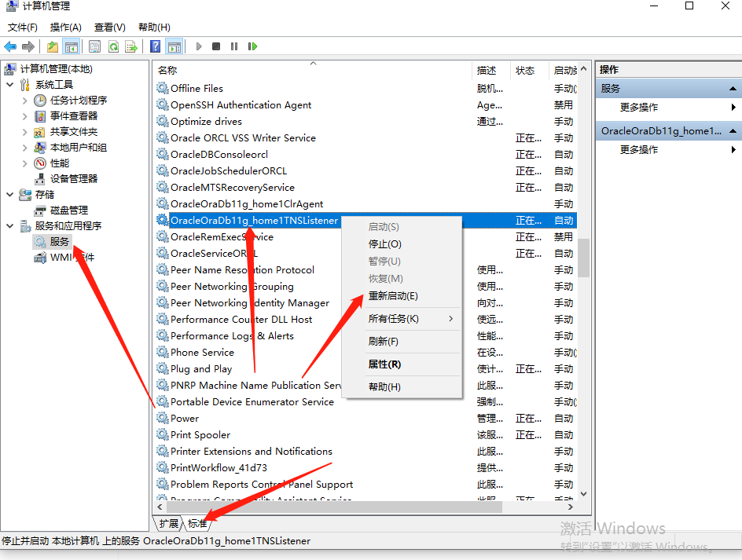
Task: Click the Device Manager tree icon
Action: tap(40, 179)
